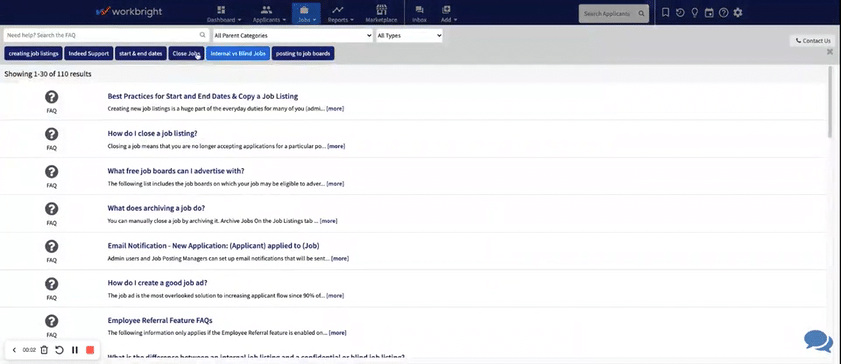The image size is (841, 364).
Task: Open 'What does archiving a job do?'
Action: coord(156,208)
